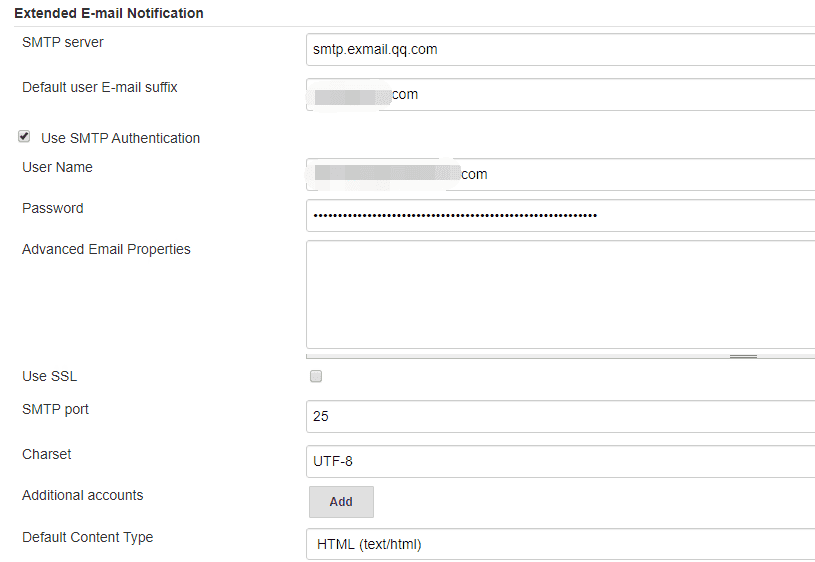
Task: Focus the Default user E-mail suffix field
Action: [560, 95]
